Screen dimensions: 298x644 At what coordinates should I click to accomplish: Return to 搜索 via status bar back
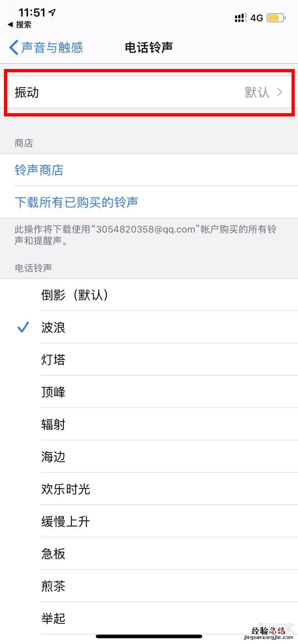pyautogui.click(x=20, y=24)
